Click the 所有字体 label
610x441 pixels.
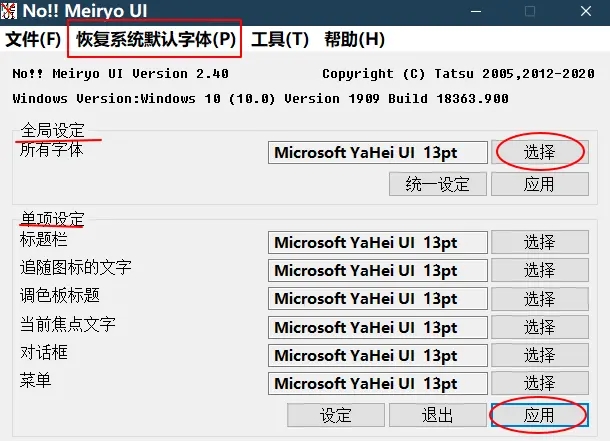51,150
